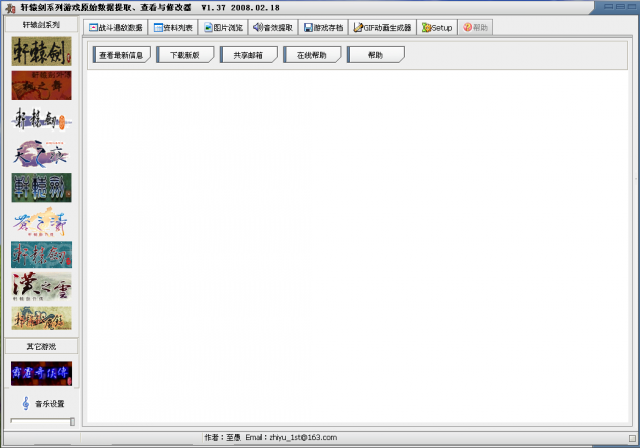Image resolution: width=640 pixels, height=448 pixels.
Task: Open music settings via treble clef icon
Action: click(x=26, y=403)
